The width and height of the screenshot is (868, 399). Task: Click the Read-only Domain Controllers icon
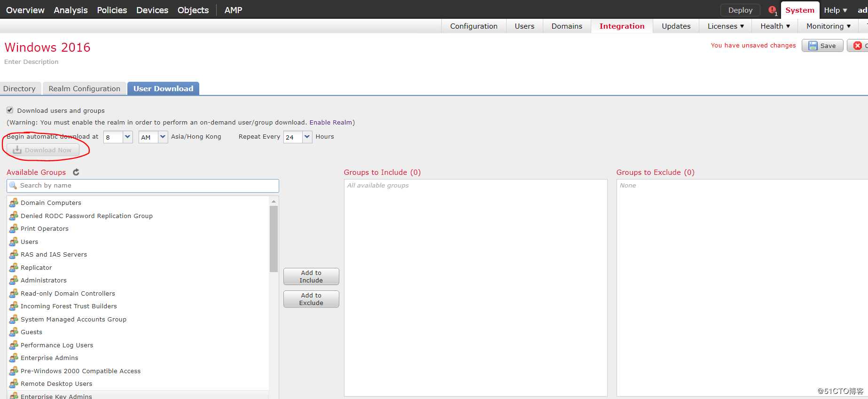(14, 293)
